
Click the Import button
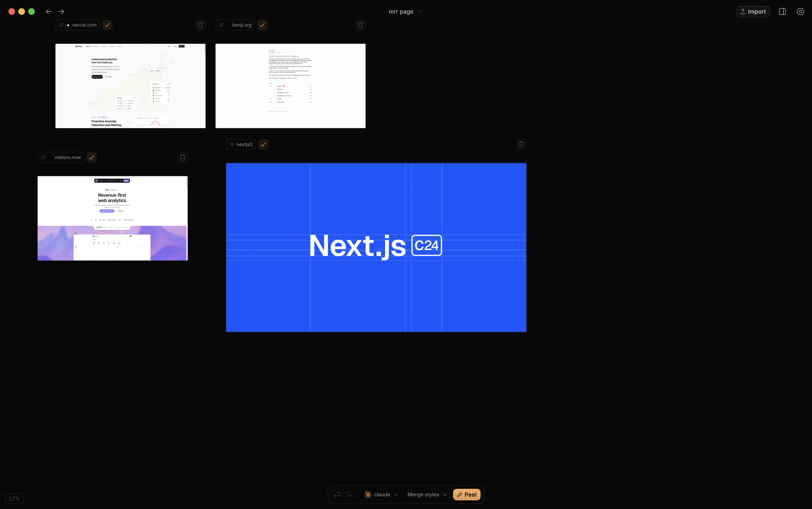click(x=753, y=12)
